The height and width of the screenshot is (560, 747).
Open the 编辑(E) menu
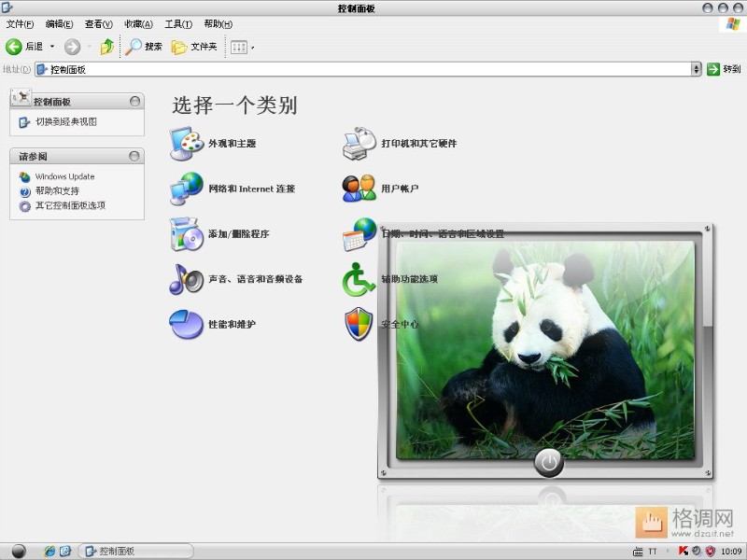click(x=59, y=24)
